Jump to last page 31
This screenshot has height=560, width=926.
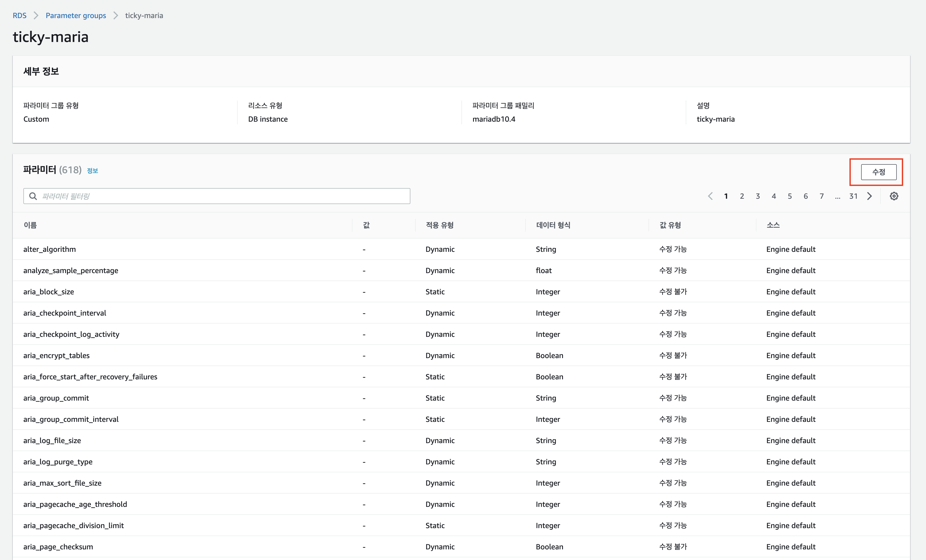click(853, 196)
